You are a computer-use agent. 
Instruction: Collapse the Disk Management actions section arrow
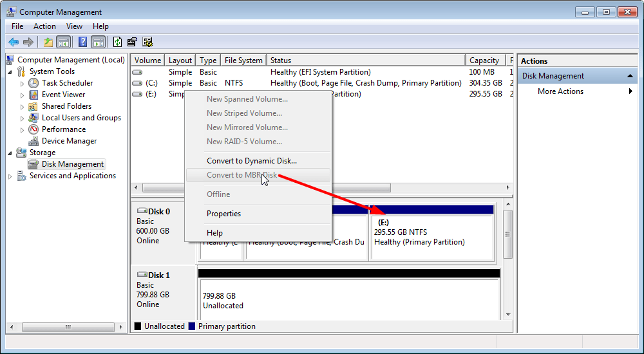tap(630, 76)
